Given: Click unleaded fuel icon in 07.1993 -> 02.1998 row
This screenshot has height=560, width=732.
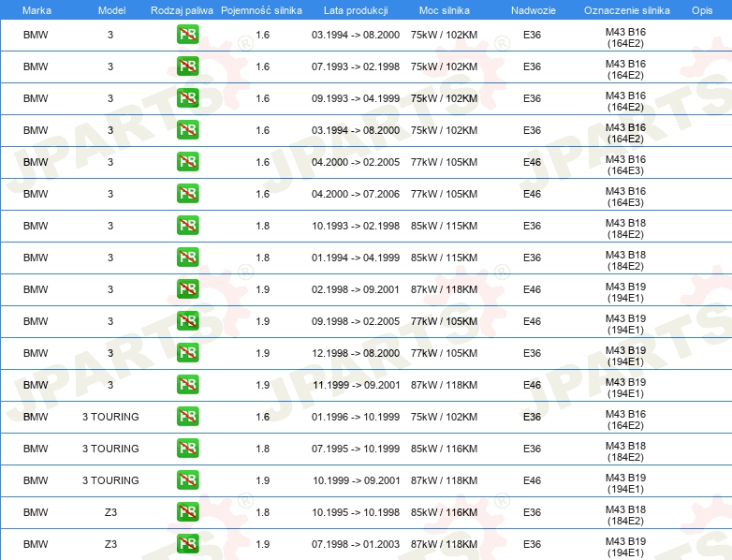Looking at the screenshot, I should pyautogui.click(x=187, y=66).
